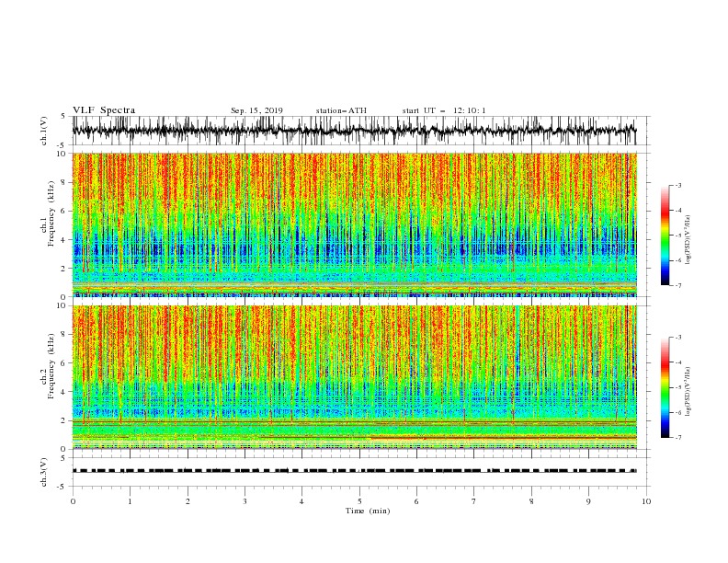Click the upper 'log(PSD)(V²/Hz)' colorbar label
The width and height of the screenshot is (728, 563).
click(x=688, y=240)
